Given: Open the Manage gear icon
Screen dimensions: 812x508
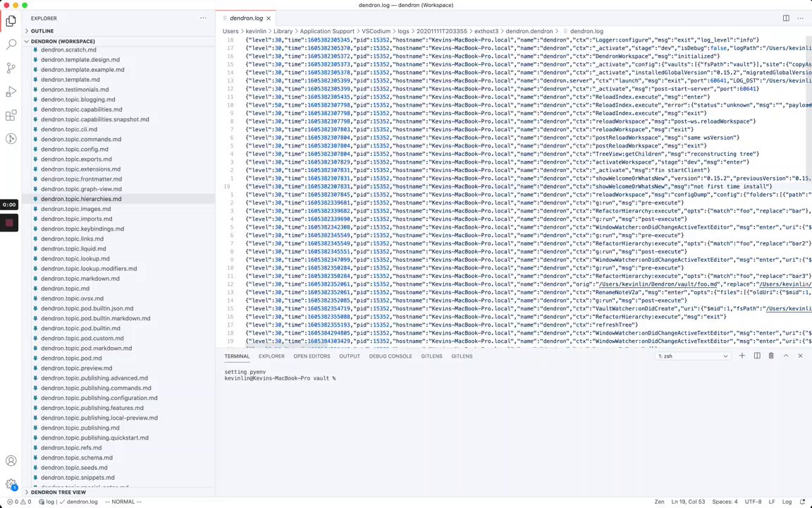Looking at the screenshot, I should pos(11,484).
